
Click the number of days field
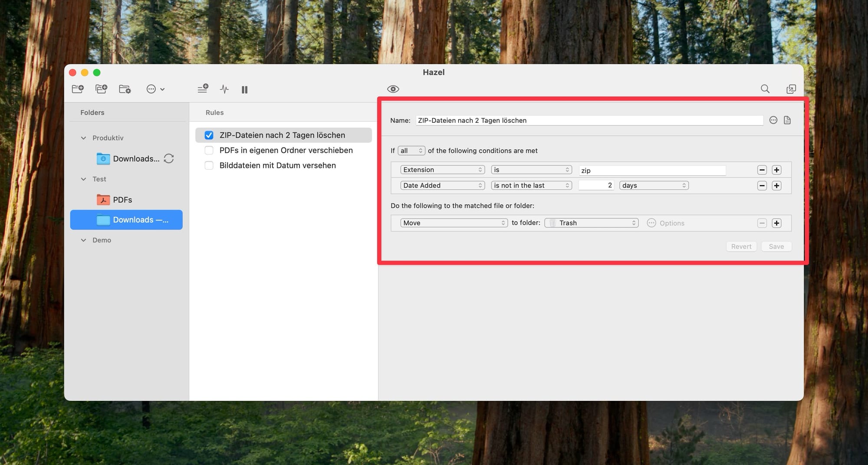(x=596, y=185)
